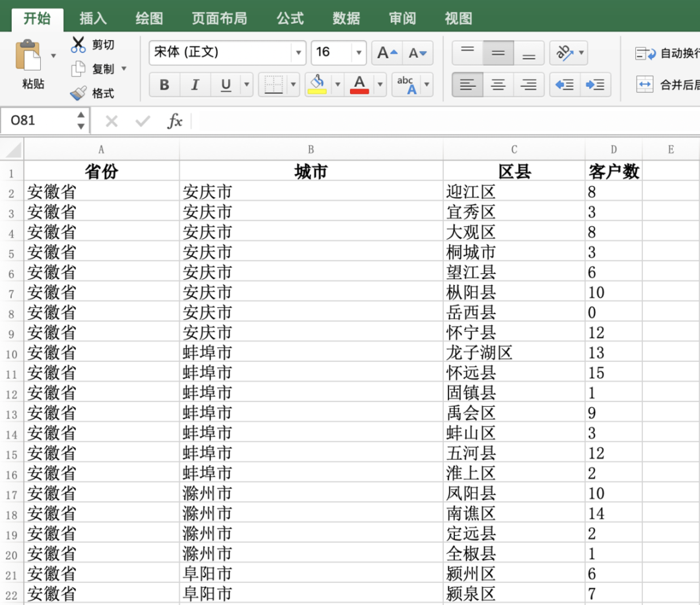The image size is (700, 605).
Task: Decrease font size with small A icon
Action: click(418, 53)
